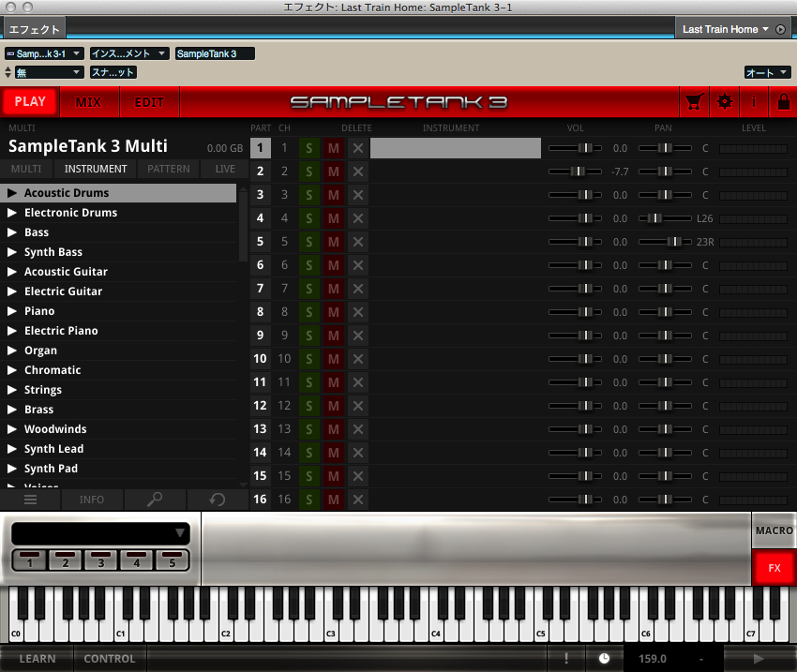Delete instrument in part 2
Screen dimensions: 797x672
pyautogui.click(x=358, y=172)
